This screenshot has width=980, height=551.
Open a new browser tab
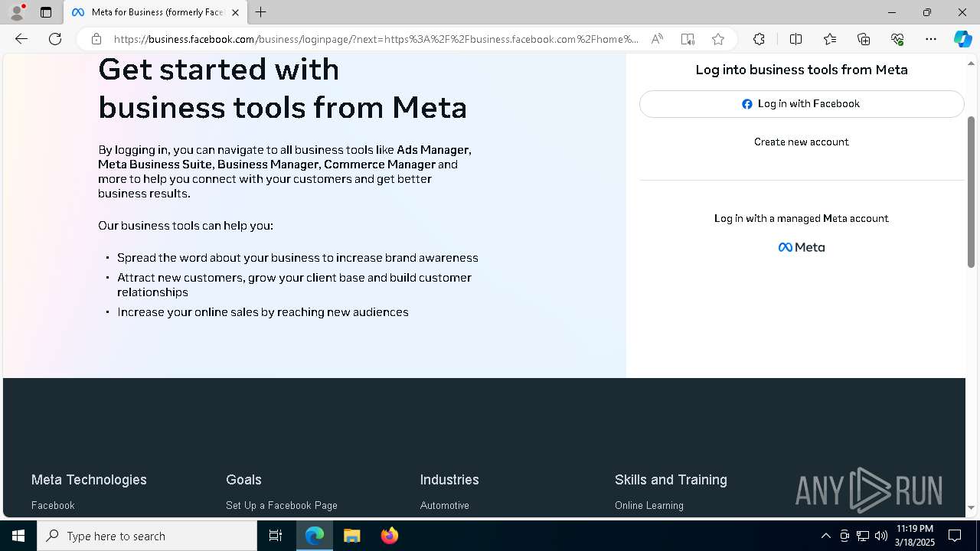[261, 12]
